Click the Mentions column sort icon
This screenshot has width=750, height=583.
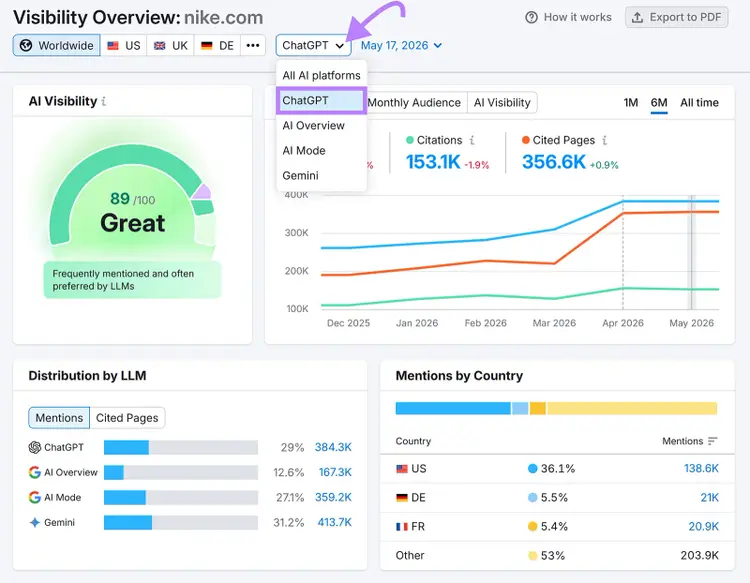pyautogui.click(x=713, y=441)
